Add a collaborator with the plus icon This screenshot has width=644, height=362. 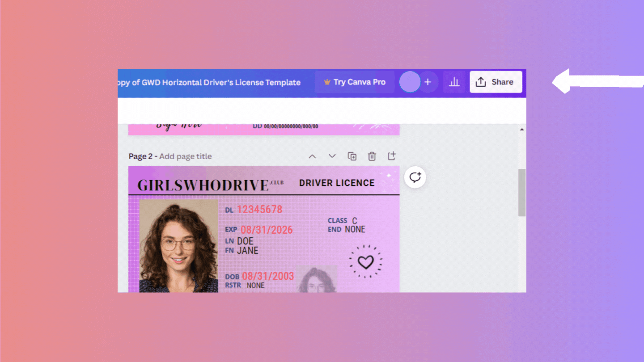(x=428, y=82)
